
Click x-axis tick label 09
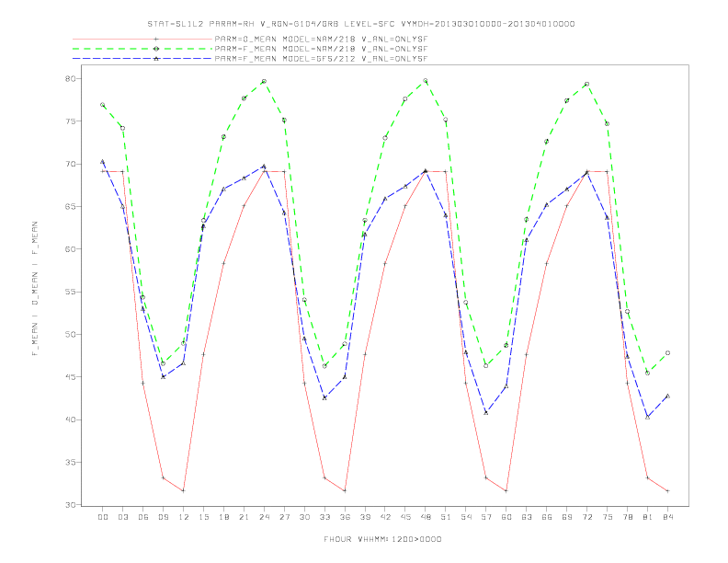(163, 517)
